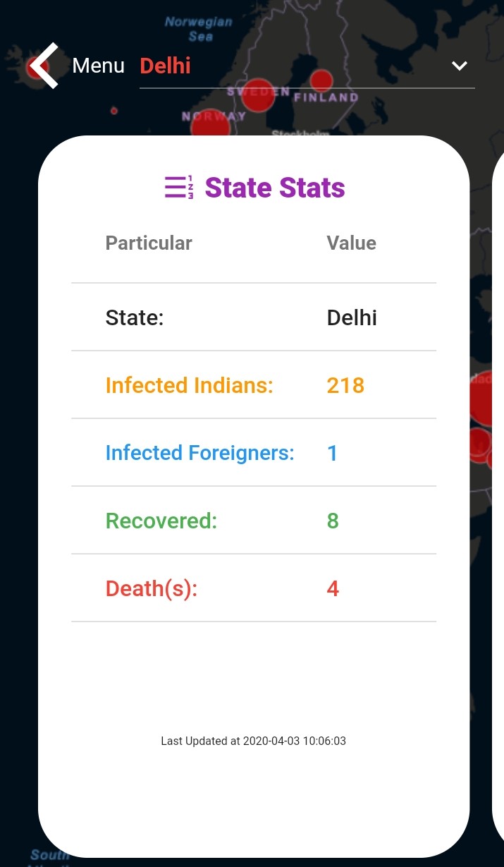Click the State Stats list icon
Image resolution: width=504 pixels, height=867 pixels.
click(x=179, y=188)
